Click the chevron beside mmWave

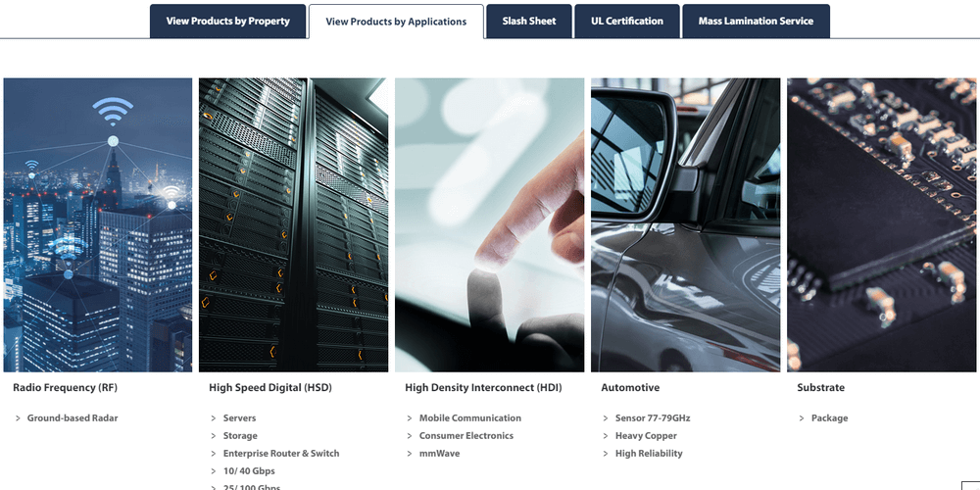[x=410, y=453]
